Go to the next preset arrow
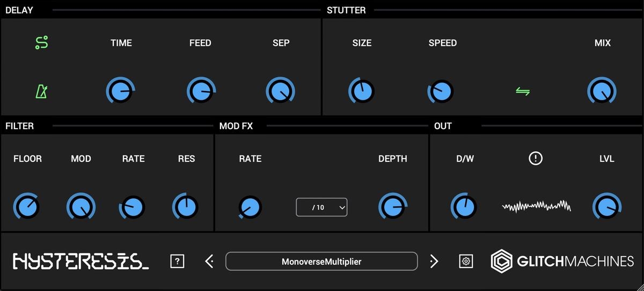 click(434, 261)
